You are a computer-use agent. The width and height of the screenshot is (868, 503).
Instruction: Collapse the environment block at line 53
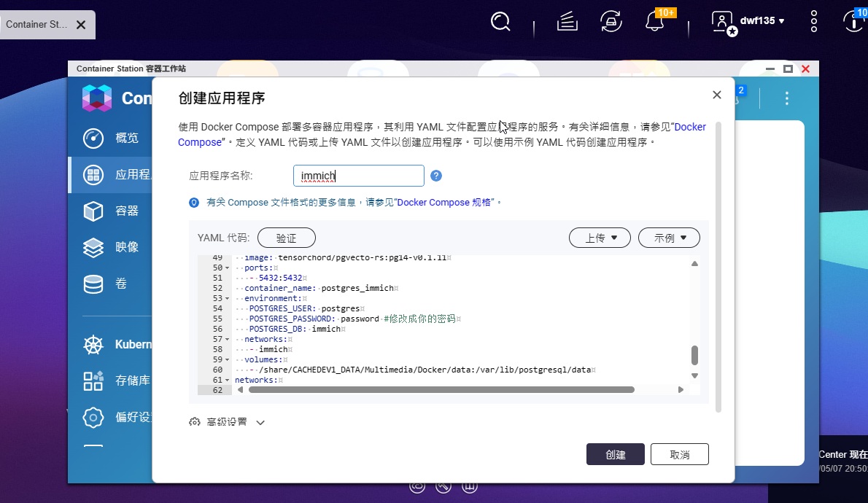pos(227,299)
